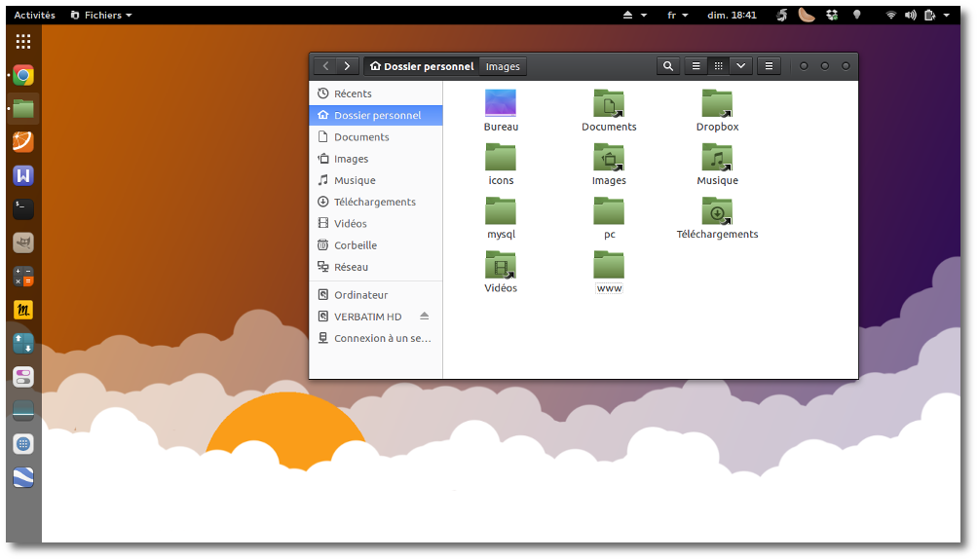Open Musique in the sidebar
This screenshot has height=560, width=978.
(375, 180)
